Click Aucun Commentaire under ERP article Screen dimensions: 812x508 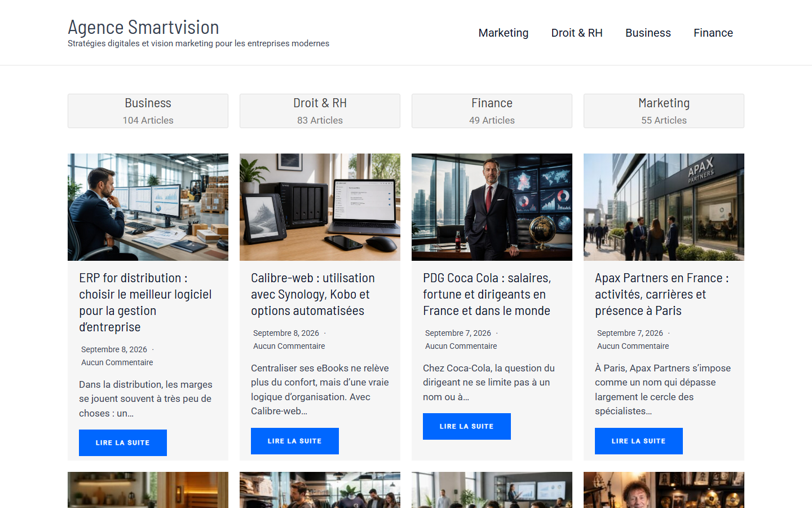tap(117, 362)
